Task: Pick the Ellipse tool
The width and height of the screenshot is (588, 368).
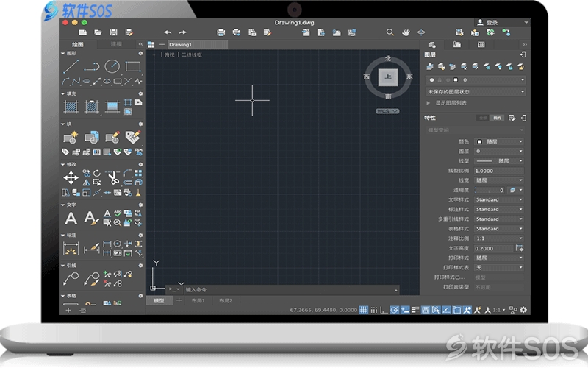Action: coord(107,81)
